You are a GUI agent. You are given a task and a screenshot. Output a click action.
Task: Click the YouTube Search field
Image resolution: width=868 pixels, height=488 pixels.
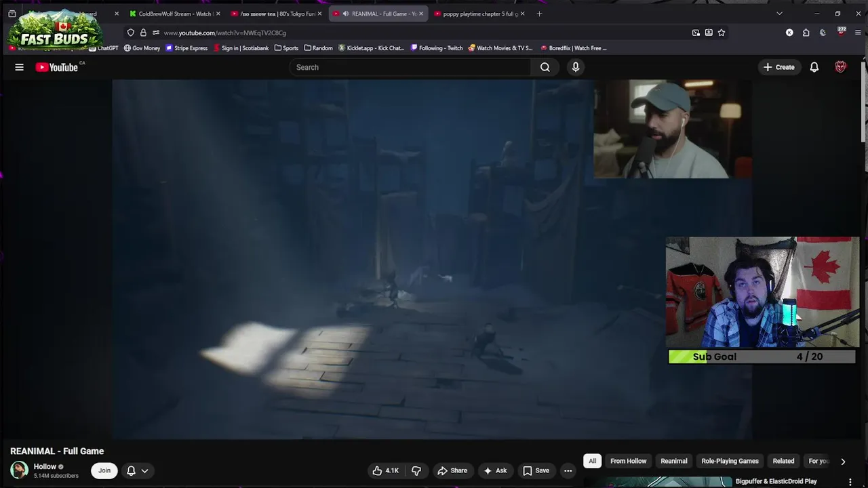[410, 67]
